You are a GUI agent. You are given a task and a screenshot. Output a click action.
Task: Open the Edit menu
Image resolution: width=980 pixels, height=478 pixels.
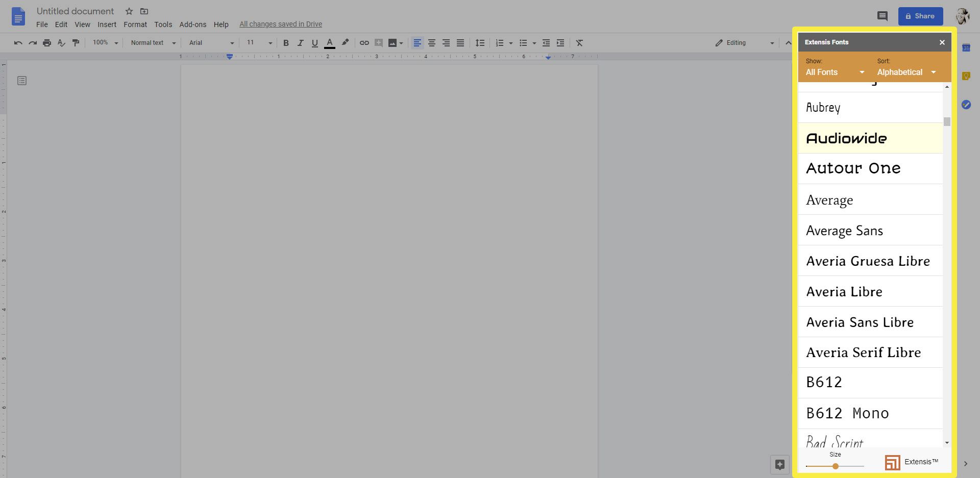point(61,24)
